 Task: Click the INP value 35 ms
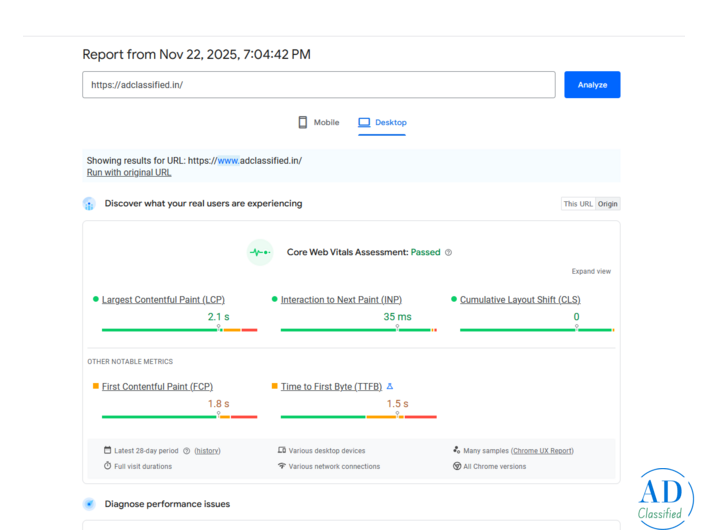(x=397, y=317)
